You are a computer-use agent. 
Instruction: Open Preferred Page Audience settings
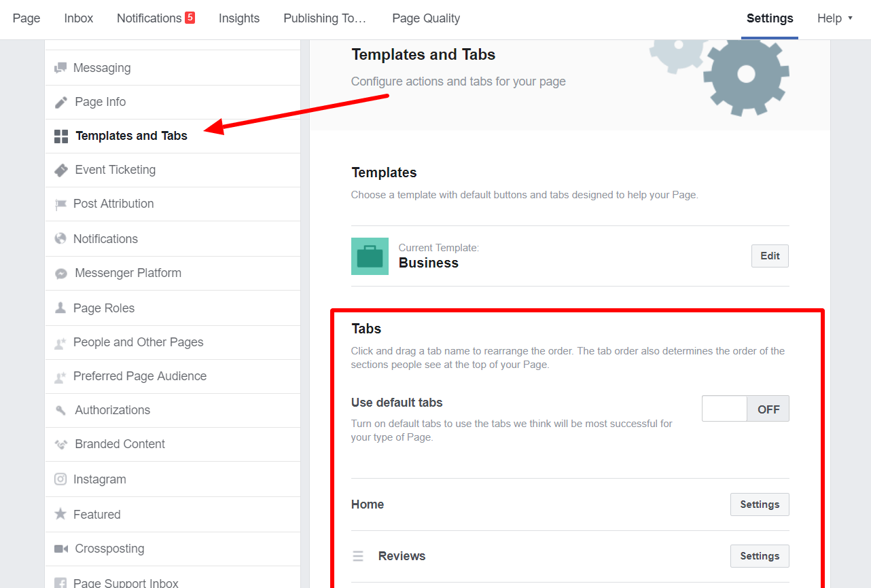(x=173, y=376)
